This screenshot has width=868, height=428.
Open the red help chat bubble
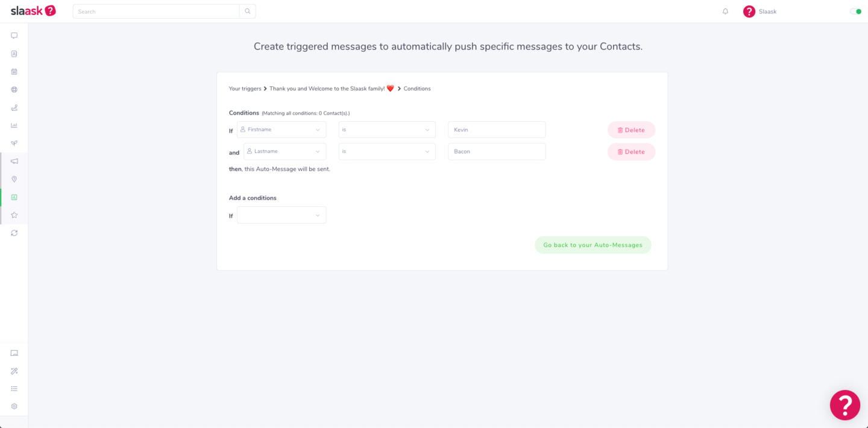(844, 404)
